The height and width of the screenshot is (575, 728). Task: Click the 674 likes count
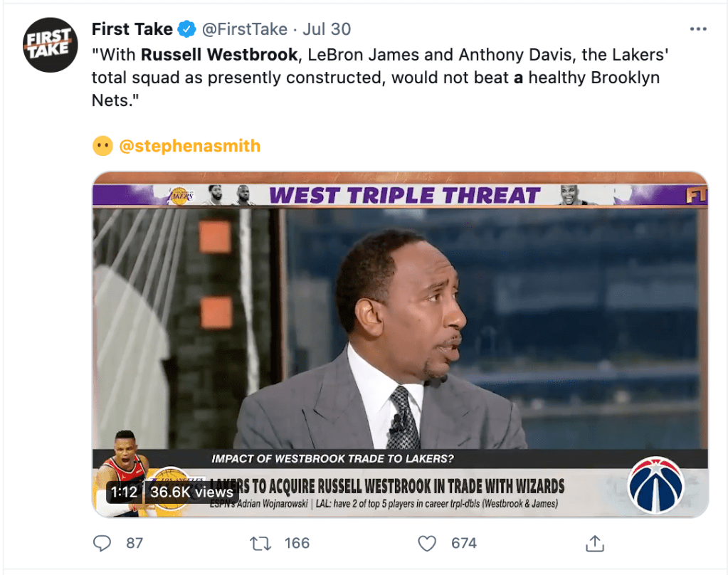tap(464, 544)
